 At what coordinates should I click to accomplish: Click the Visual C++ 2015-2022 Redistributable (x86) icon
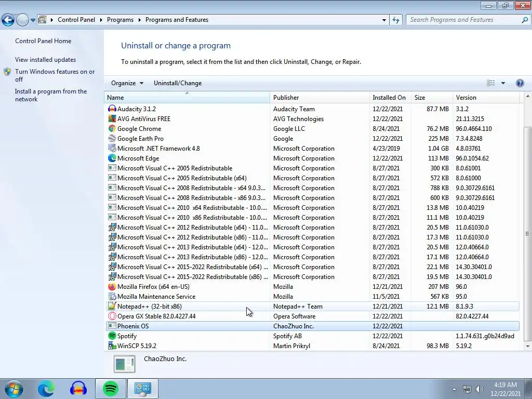pyautogui.click(x=112, y=276)
